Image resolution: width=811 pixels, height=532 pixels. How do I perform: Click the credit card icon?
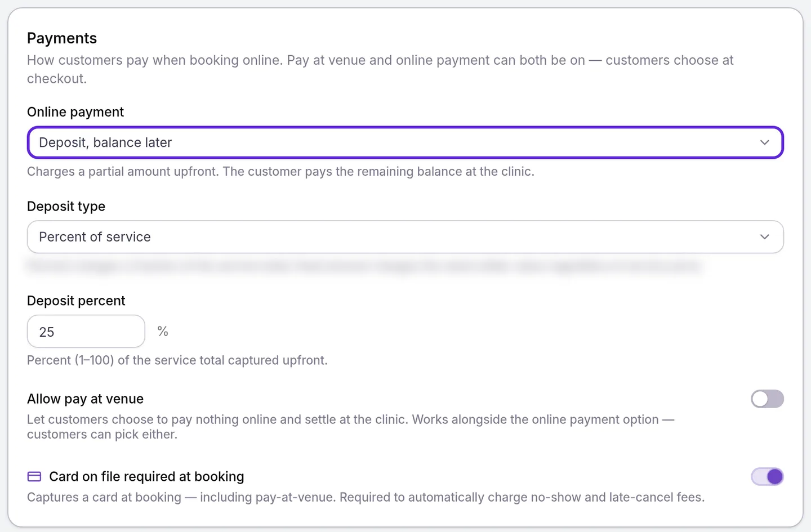click(x=34, y=477)
